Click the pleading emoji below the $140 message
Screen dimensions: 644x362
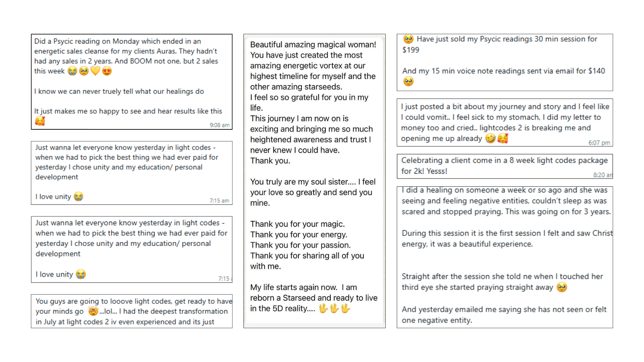tap(408, 81)
